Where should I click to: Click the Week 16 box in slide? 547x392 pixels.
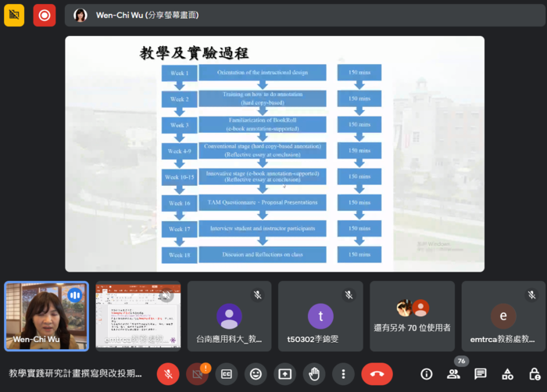(x=179, y=203)
